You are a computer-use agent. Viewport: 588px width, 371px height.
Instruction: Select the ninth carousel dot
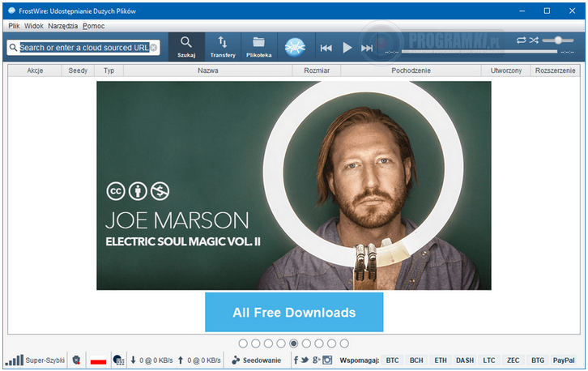point(344,343)
